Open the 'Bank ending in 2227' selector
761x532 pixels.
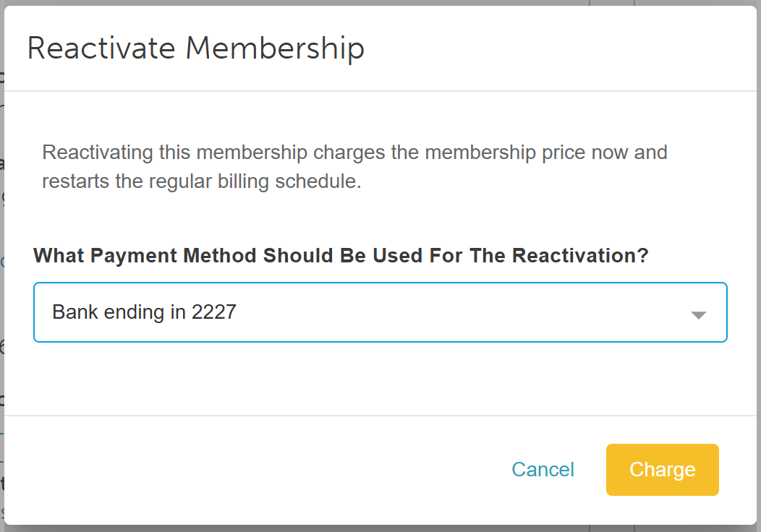(380, 312)
